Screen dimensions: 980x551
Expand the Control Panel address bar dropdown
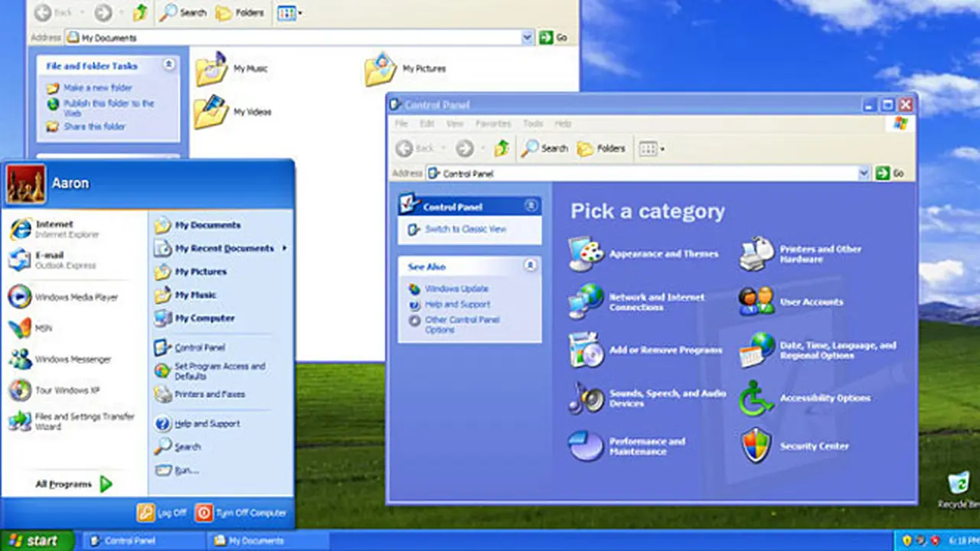click(x=864, y=174)
